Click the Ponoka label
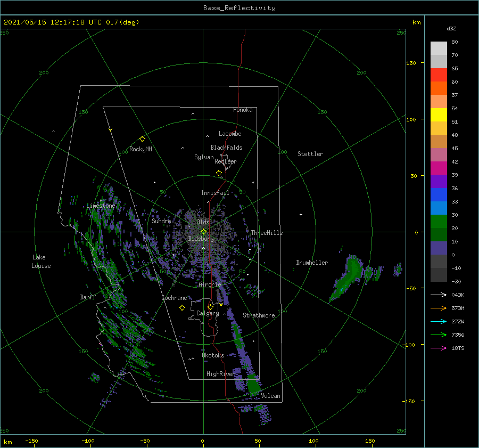This screenshot has width=479, height=448. pos(243,110)
